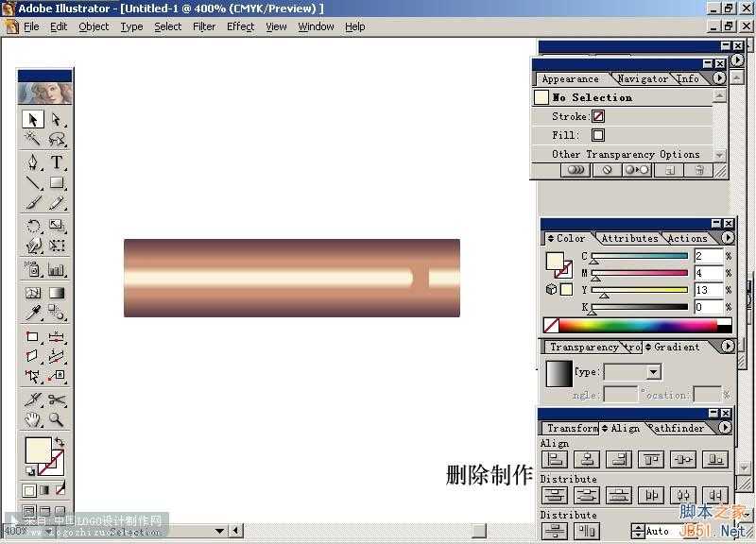
Task: Choose the Scissors tool
Action: pos(55,398)
